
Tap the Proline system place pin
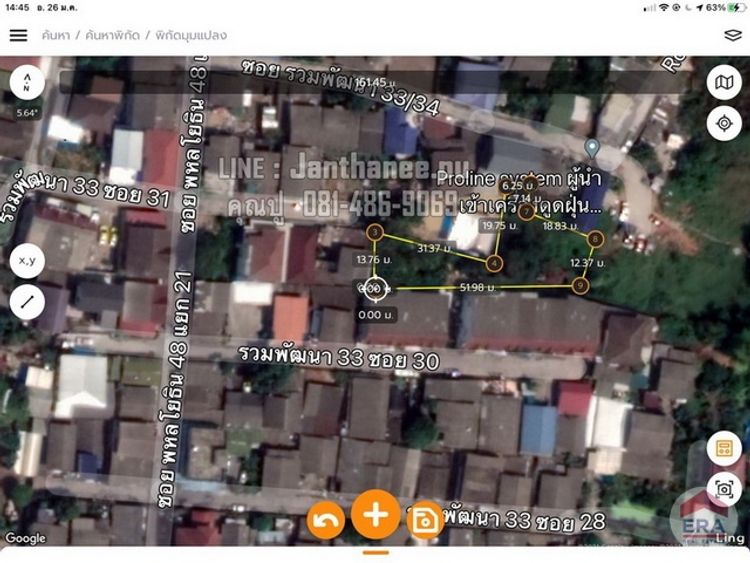click(592, 148)
